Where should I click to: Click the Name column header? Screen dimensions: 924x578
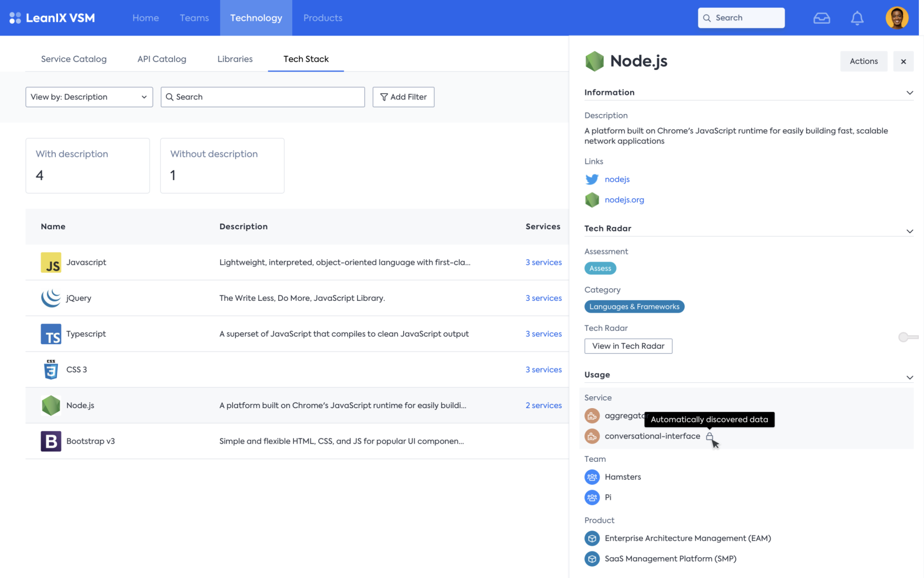[53, 227]
